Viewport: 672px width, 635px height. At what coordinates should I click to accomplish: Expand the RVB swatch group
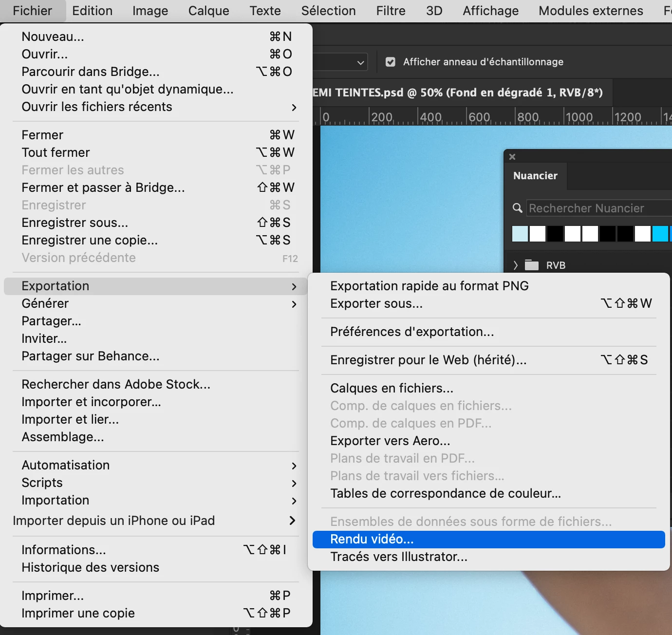(x=516, y=265)
